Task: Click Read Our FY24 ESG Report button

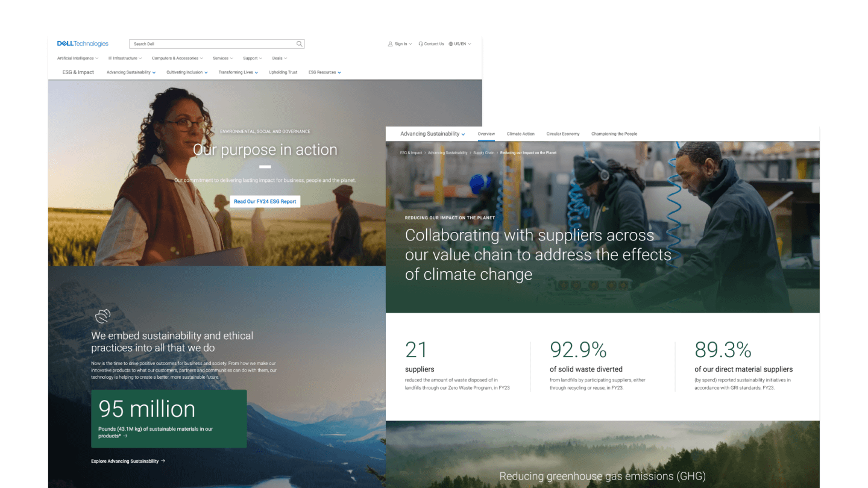Action: coord(265,201)
